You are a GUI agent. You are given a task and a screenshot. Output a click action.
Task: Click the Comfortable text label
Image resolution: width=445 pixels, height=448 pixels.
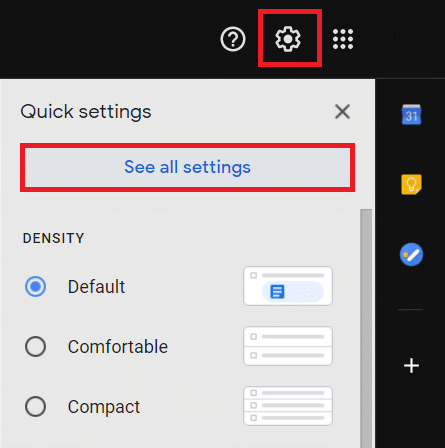click(x=118, y=347)
